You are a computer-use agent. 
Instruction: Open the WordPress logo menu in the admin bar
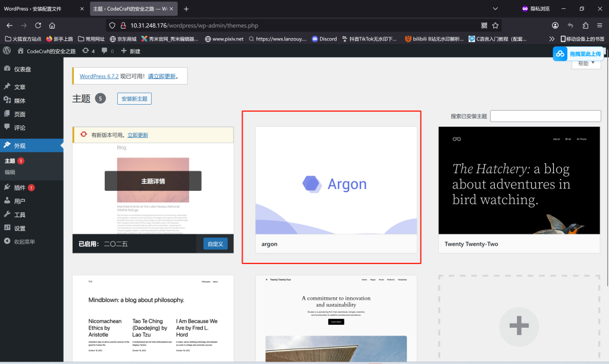pos(7,51)
